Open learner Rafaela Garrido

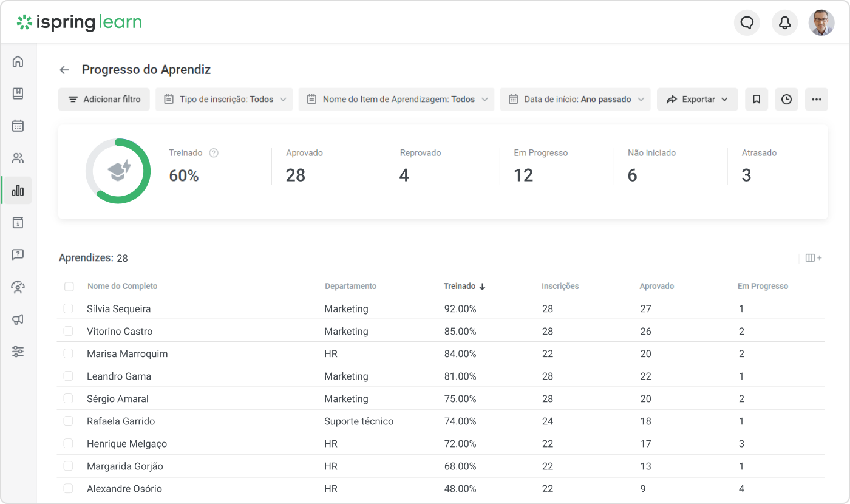click(x=121, y=421)
